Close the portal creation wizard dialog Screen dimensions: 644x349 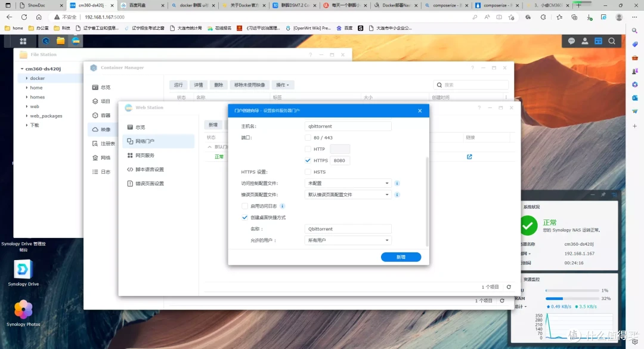point(420,110)
